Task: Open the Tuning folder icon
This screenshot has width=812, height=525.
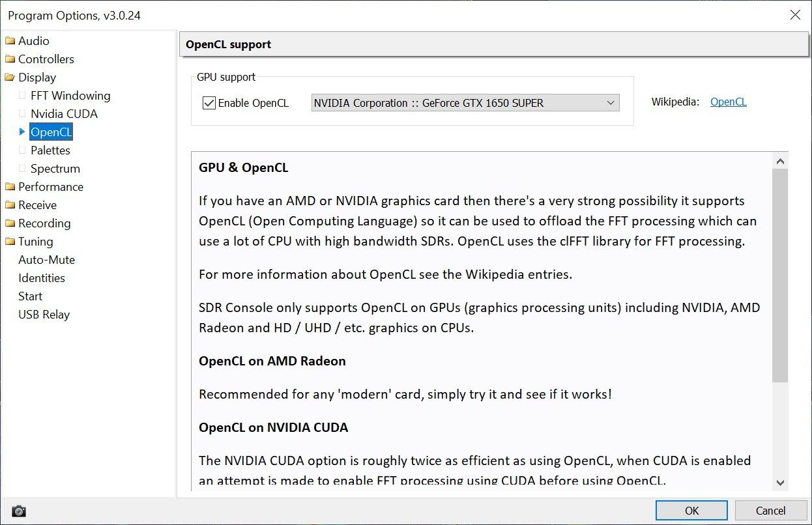Action: pos(10,242)
